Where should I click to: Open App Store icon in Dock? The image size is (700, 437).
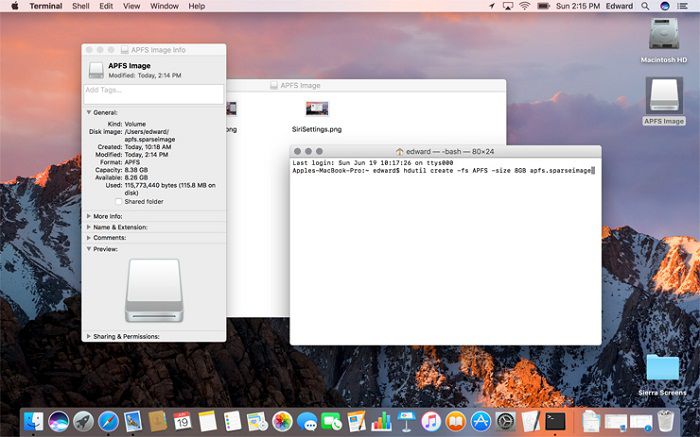(481, 421)
